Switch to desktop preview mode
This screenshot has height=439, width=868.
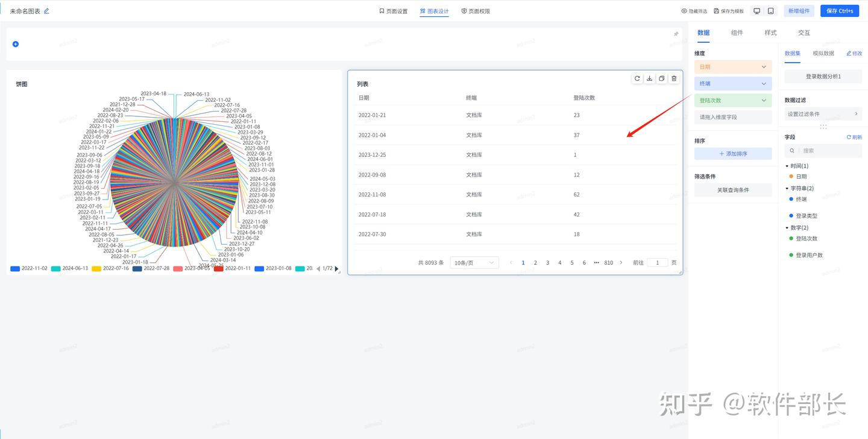coord(756,11)
